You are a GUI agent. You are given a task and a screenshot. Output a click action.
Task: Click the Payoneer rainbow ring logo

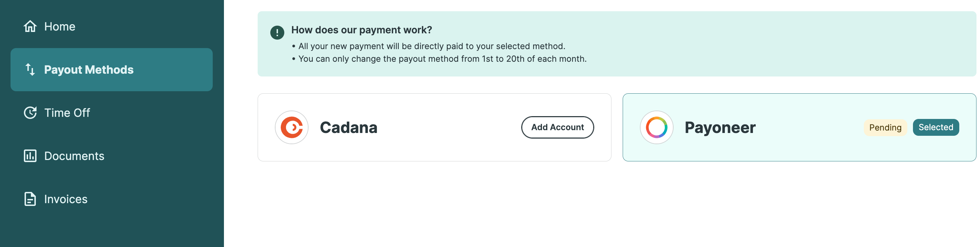(x=656, y=127)
